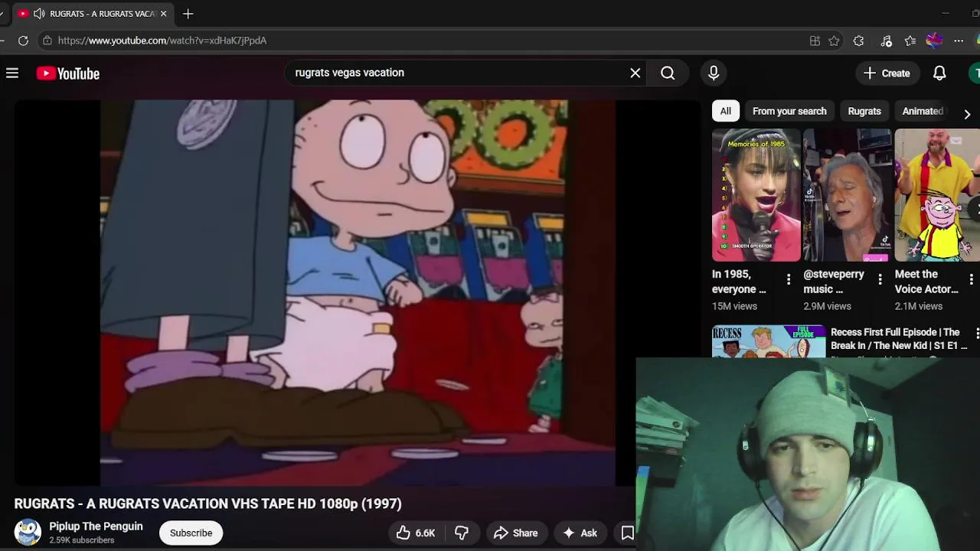The height and width of the screenshot is (551, 980).
Task: Open Recess First Full Episode video thumbnail
Action: 769,341
